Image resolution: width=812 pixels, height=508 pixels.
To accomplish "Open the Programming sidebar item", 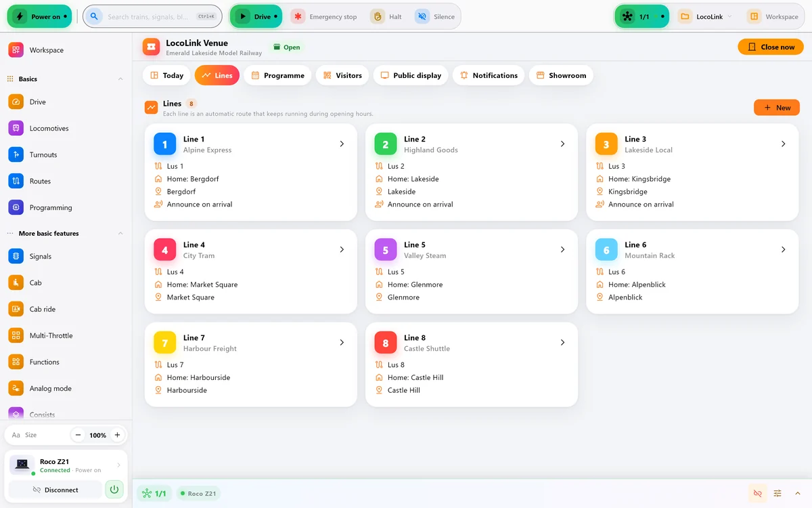I will (64, 207).
